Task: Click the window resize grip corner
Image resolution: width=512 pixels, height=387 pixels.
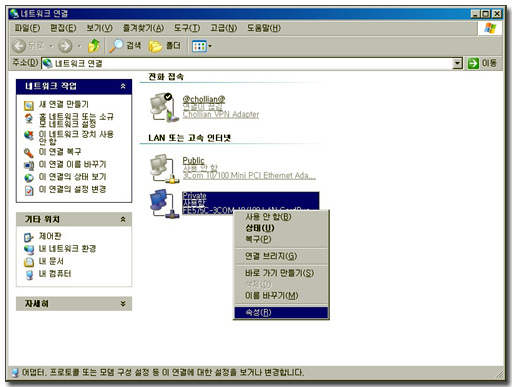Action: 499,375
